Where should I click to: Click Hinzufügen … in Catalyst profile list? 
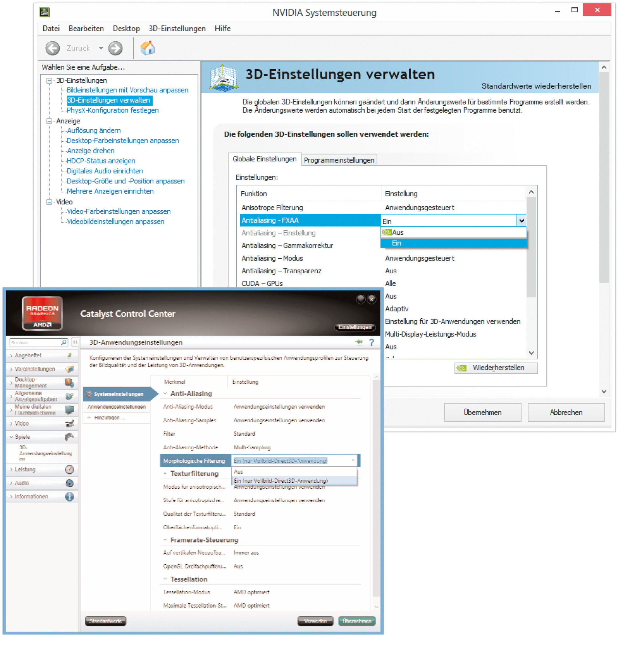(x=109, y=418)
